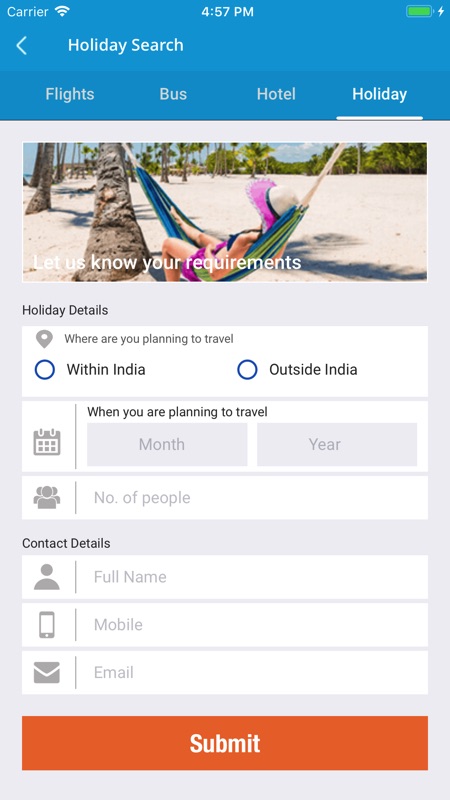Click the envelope email icon
The width and height of the screenshot is (450, 800).
click(47, 672)
